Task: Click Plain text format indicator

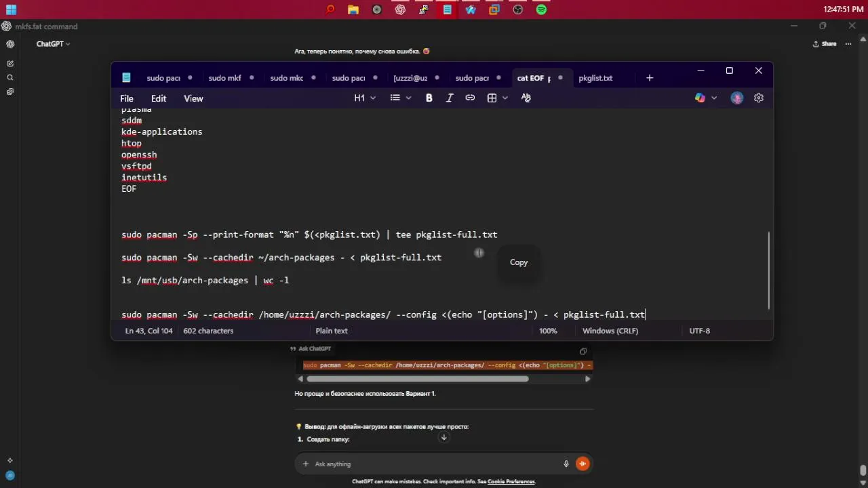Action: coord(332,331)
